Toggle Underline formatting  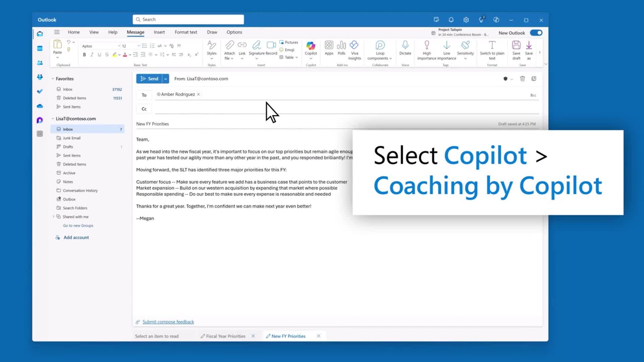(x=99, y=55)
